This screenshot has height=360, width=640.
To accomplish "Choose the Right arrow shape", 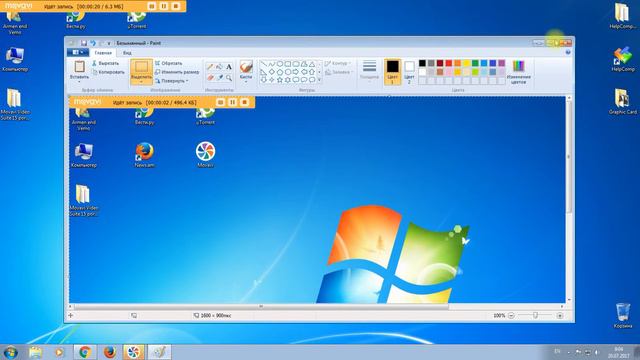I will (296, 72).
